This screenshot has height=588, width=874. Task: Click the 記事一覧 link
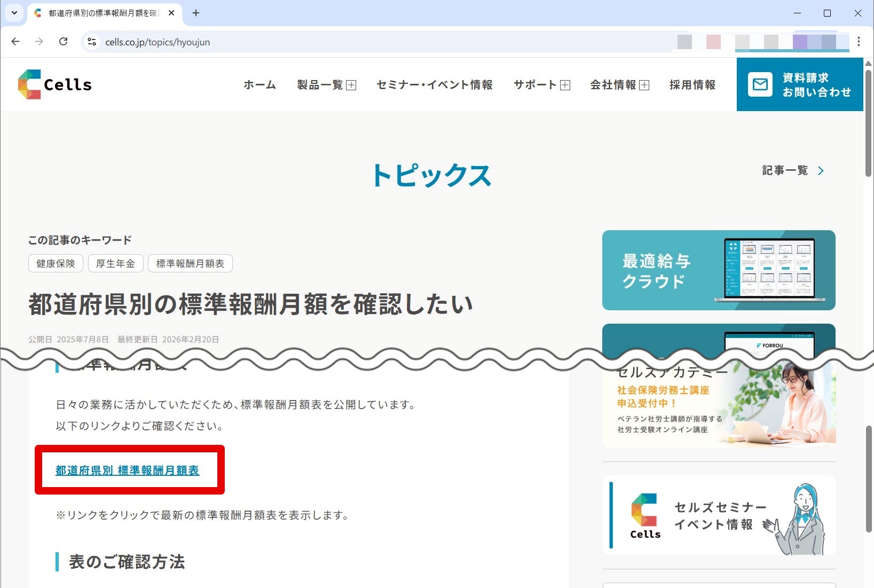tap(792, 170)
